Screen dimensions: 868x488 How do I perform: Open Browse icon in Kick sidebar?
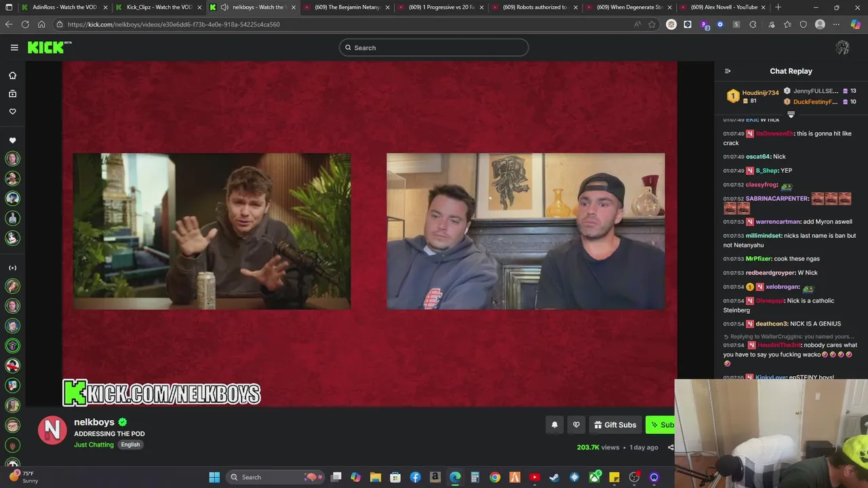coord(12,94)
